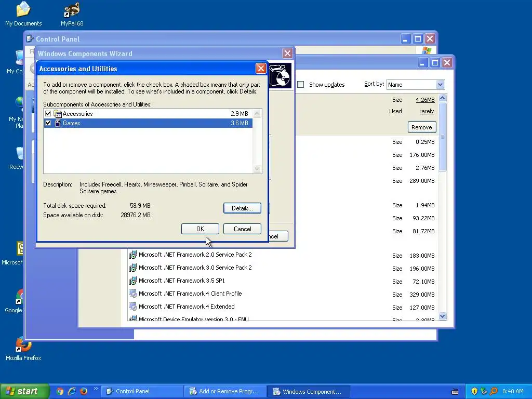This screenshot has width=532, height=399.
Task: Select Microsoft .NET Framework 4 Extended entry
Action: [187, 307]
